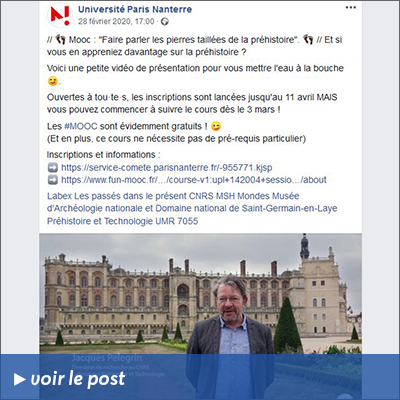Click the winking emoji after 'gratuits'
This screenshot has height=400, width=400.
pyautogui.click(x=216, y=126)
